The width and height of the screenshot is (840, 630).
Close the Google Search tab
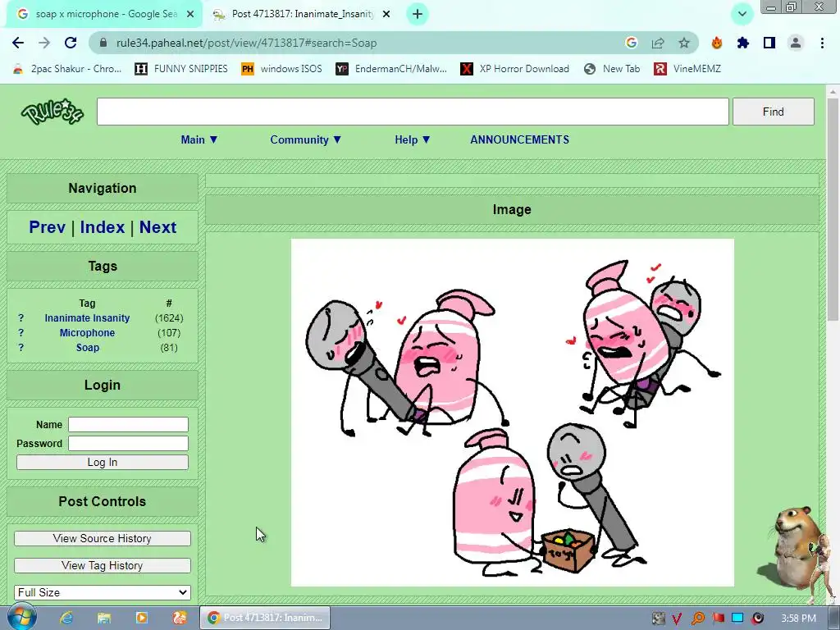click(190, 14)
